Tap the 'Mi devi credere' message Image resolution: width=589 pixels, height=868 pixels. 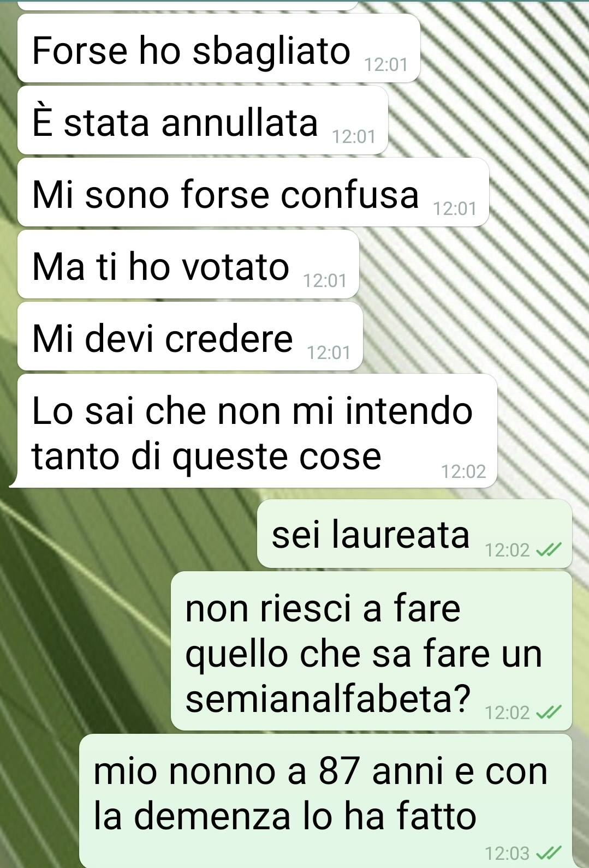tap(190, 336)
